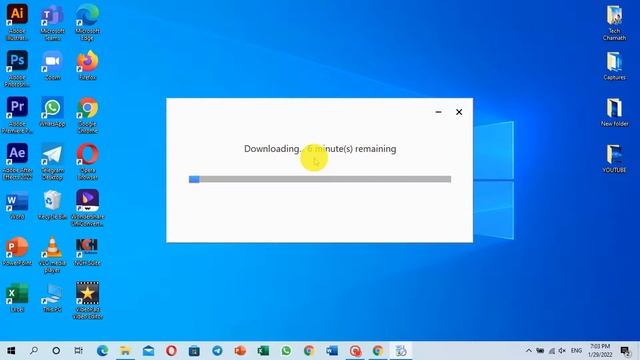Open the Windows Start menu
Screen dimensions: 640x360
pos(11,351)
